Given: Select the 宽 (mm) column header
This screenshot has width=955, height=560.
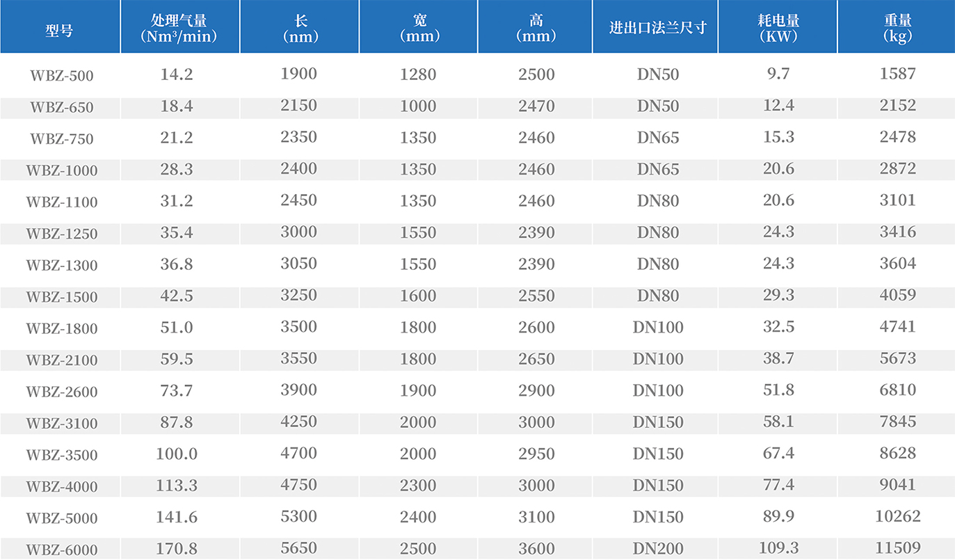Looking at the screenshot, I should click(x=418, y=28).
